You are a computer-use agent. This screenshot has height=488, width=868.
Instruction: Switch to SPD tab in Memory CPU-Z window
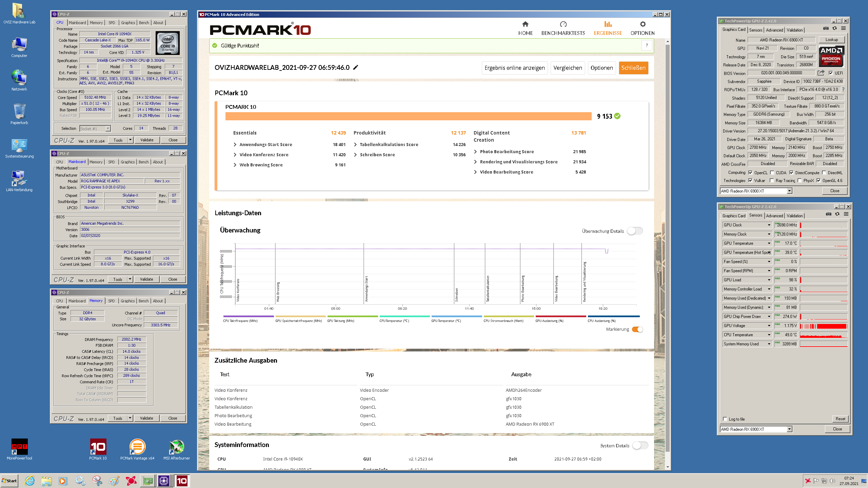pos(111,301)
